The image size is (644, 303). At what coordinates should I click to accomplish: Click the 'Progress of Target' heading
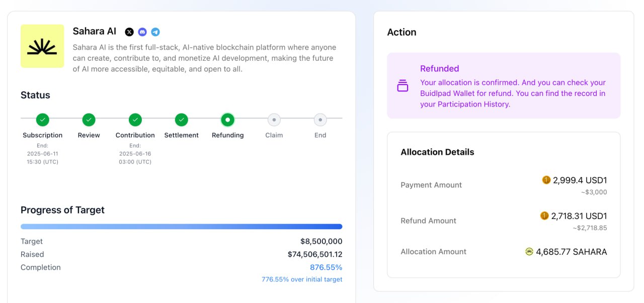pos(62,210)
